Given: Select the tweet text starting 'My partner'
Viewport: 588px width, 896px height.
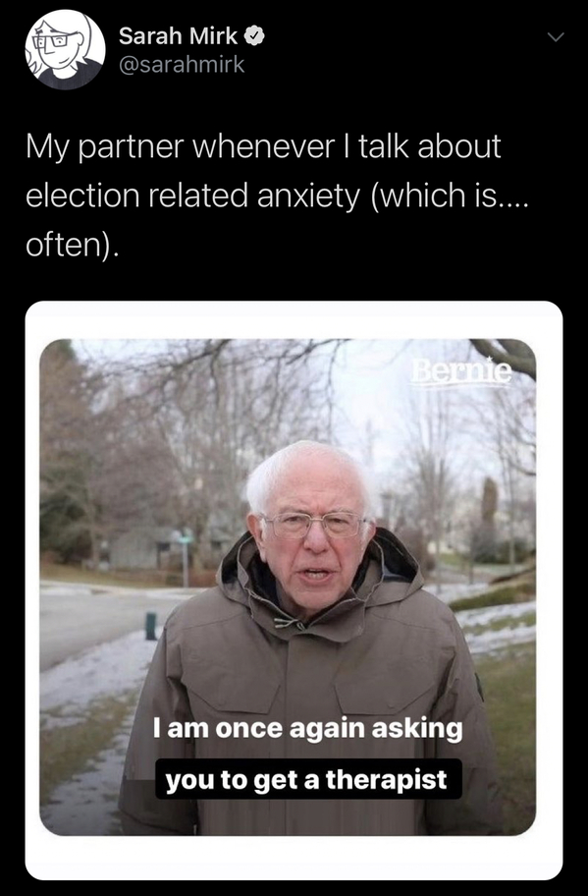Looking at the screenshot, I should click(x=277, y=195).
